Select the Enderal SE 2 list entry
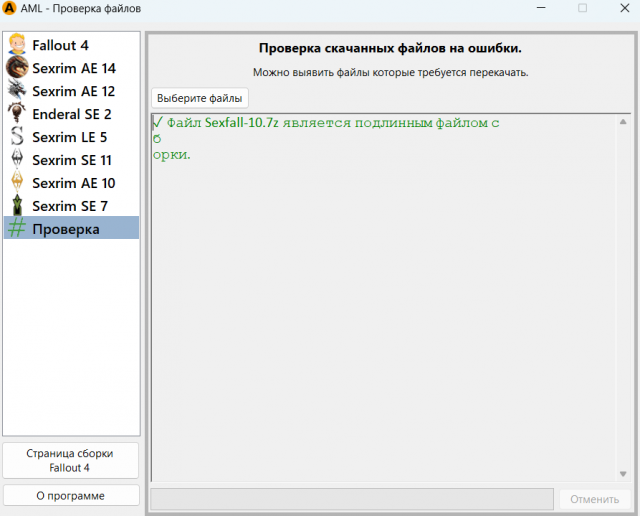Screen dimensions: 640x516 [72, 114]
